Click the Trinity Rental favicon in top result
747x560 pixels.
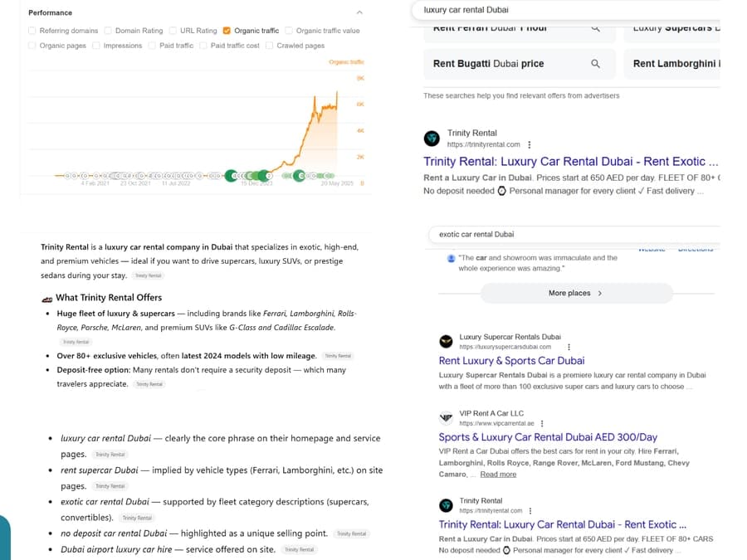(432, 139)
